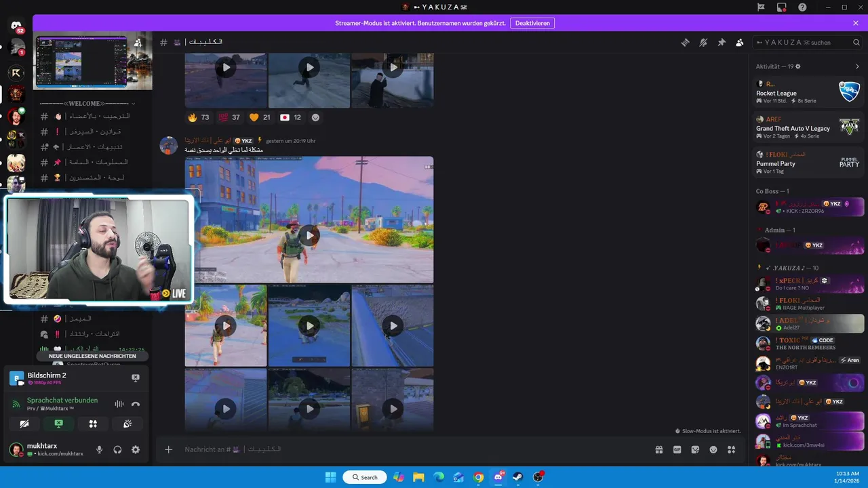
Task: Open Google Chrome from the taskbar
Action: 478,477
